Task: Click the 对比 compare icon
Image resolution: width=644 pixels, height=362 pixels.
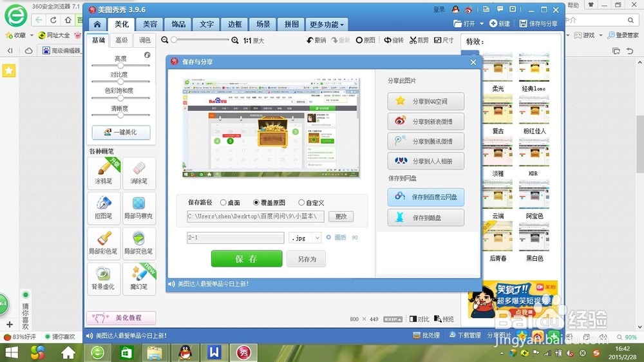Action: (x=419, y=319)
